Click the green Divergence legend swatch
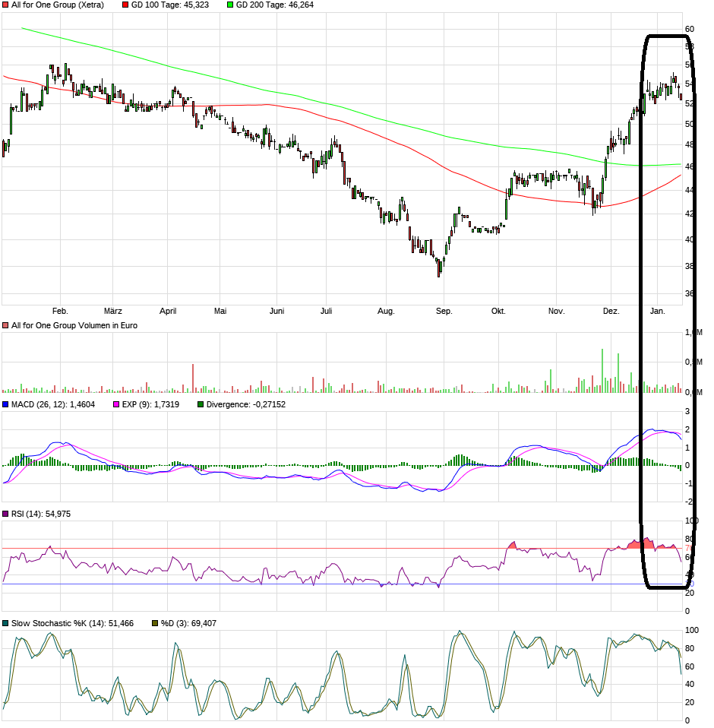Viewport: 714px width, 728px height. click(201, 405)
